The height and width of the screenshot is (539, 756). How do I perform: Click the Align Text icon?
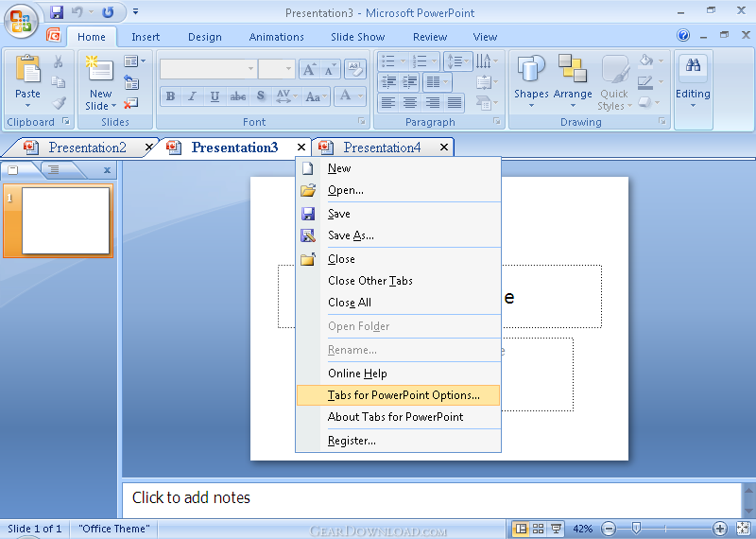click(487, 82)
